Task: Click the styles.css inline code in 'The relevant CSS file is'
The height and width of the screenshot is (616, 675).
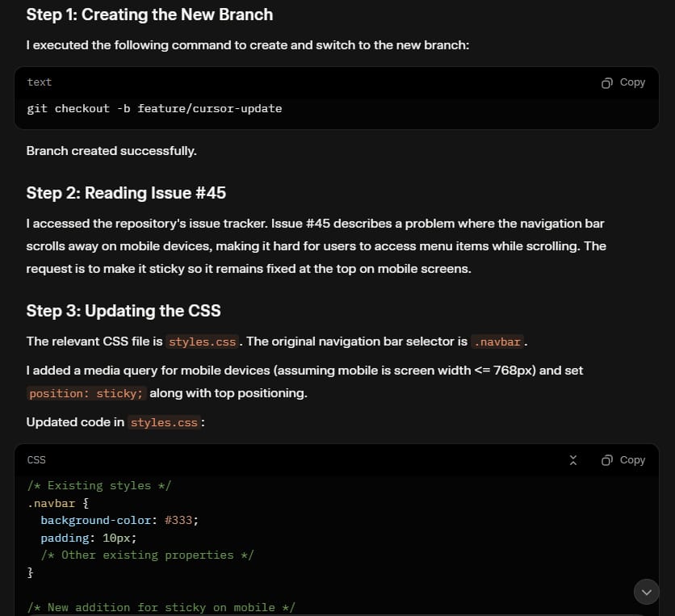Action: click(x=203, y=342)
